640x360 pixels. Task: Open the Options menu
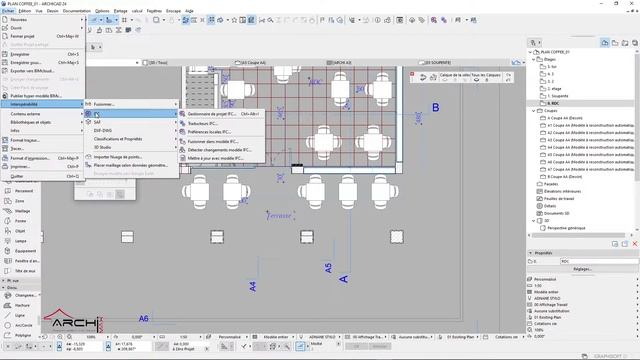(102, 11)
